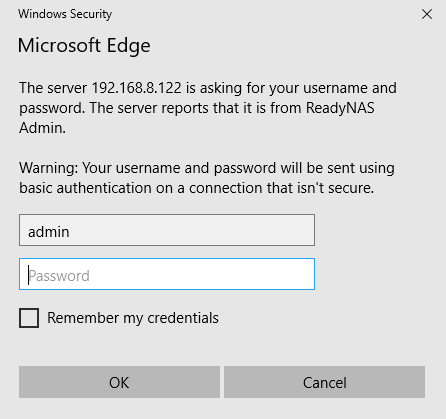Focus the Password input field
Image resolution: width=446 pixels, height=419 pixels.
tap(167, 274)
